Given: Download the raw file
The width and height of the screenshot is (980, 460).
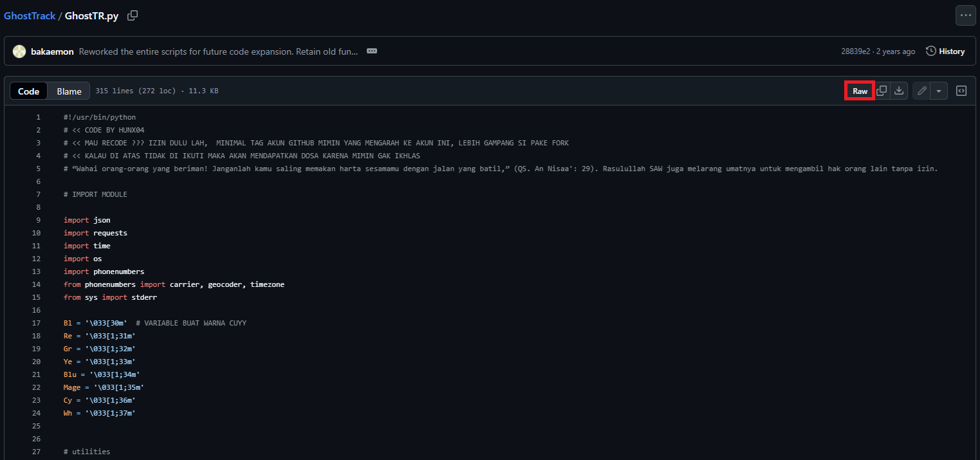Looking at the screenshot, I should [899, 91].
